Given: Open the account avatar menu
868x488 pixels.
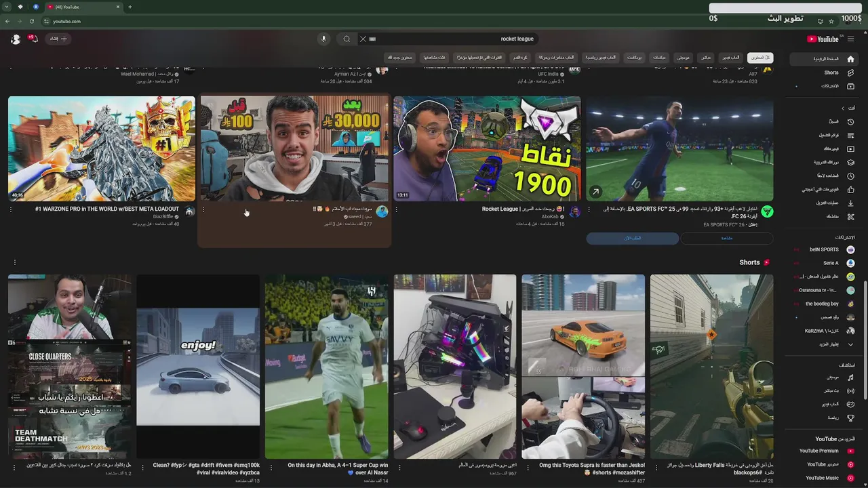Looking at the screenshot, I should tap(16, 39).
